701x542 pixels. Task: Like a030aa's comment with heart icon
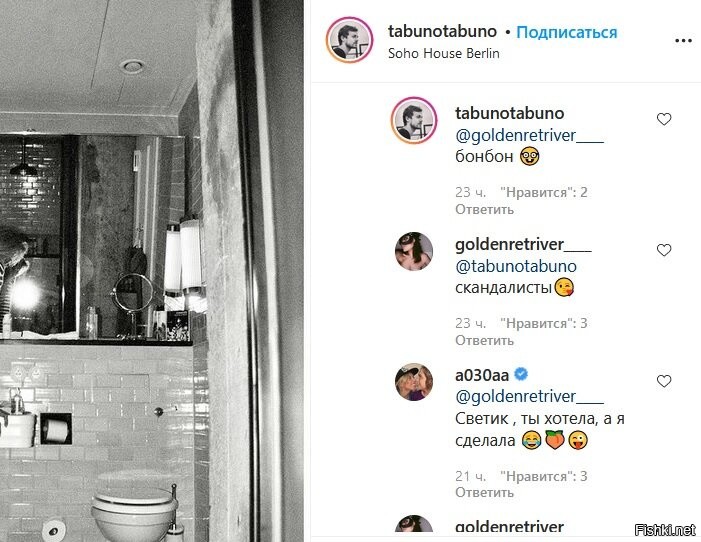(x=664, y=381)
